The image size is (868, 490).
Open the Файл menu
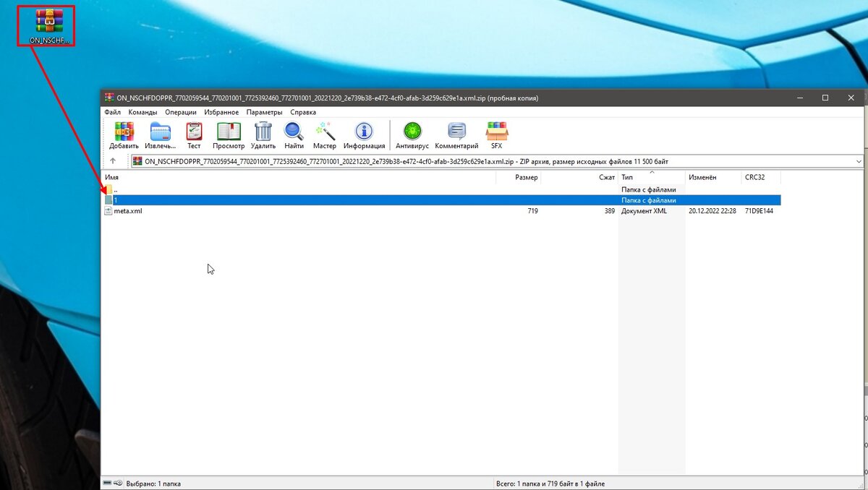tap(112, 113)
